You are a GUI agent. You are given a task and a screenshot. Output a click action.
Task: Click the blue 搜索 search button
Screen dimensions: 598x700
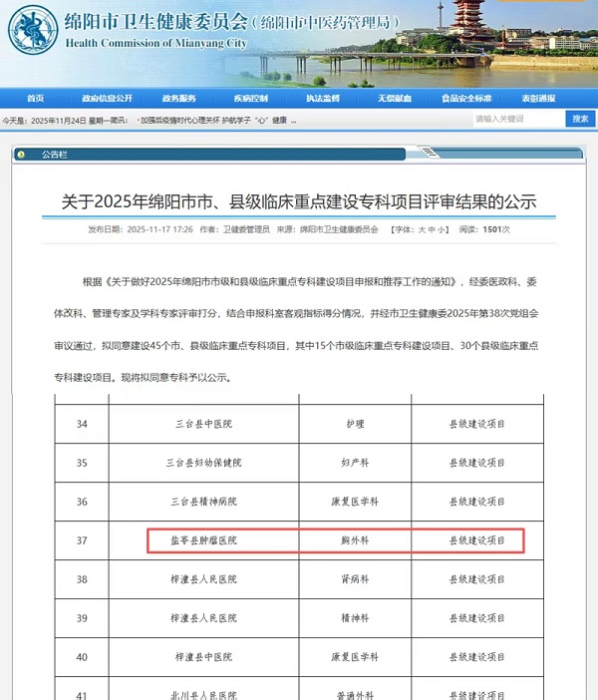(580, 119)
